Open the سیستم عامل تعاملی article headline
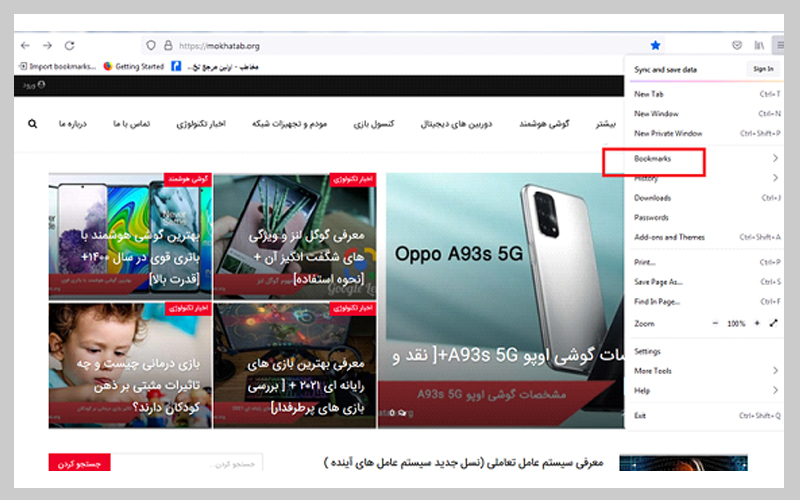 click(x=463, y=463)
